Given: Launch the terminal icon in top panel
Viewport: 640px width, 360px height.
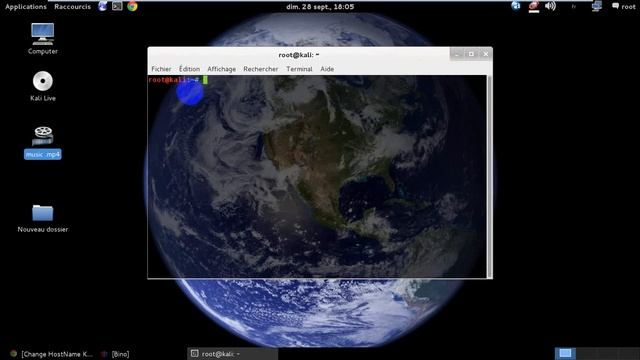Looking at the screenshot, I should (117, 6).
